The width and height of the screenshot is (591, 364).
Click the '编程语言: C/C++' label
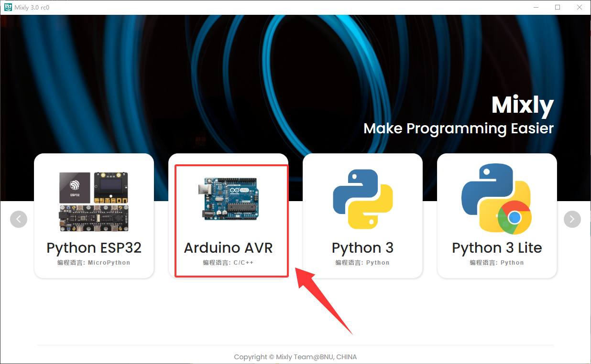[229, 263]
